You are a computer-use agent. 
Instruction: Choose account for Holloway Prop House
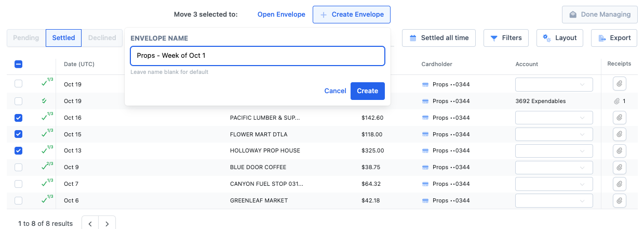pos(554,151)
